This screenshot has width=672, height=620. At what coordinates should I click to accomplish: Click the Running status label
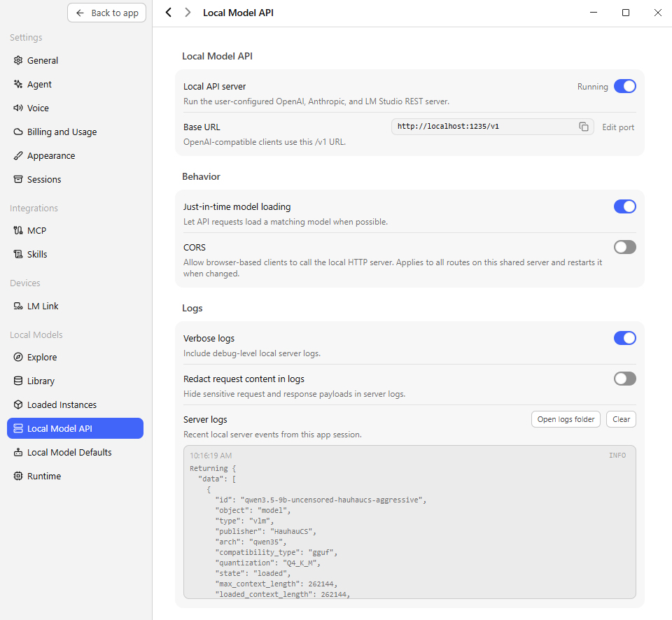click(x=592, y=87)
